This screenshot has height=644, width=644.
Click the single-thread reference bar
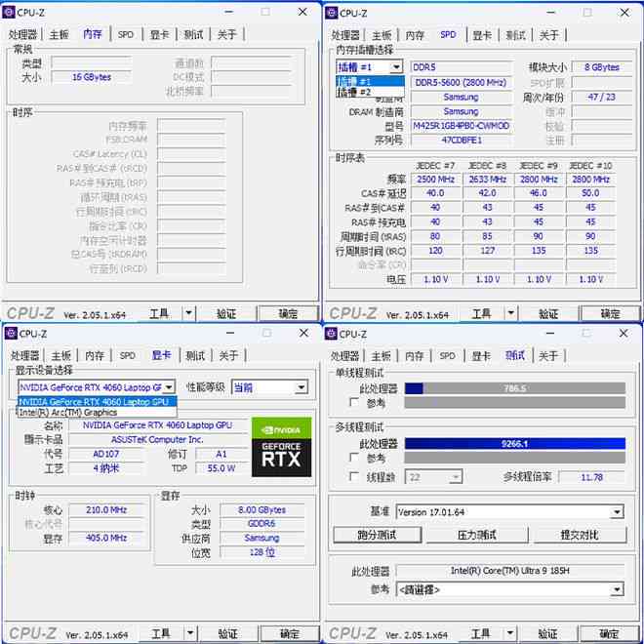pyautogui.click(x=515, y=402)
